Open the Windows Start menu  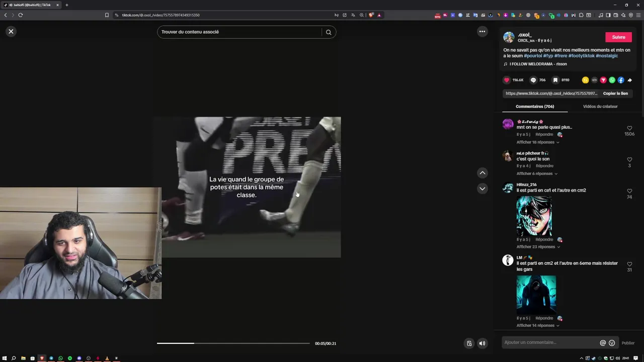pos(5,358)
